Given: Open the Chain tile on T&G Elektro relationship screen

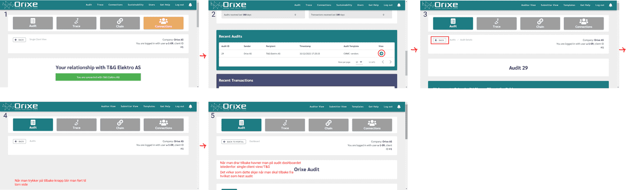Looking at the screenshot, I should click(120, 23).
